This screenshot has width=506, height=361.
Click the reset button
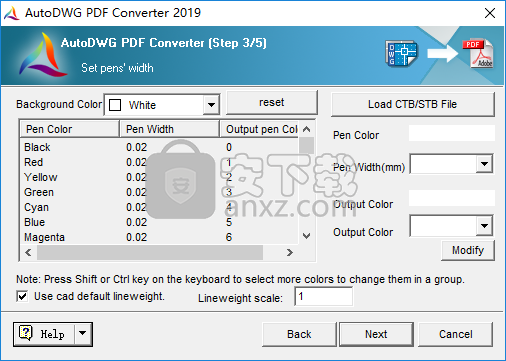click(x=272, y=103)
